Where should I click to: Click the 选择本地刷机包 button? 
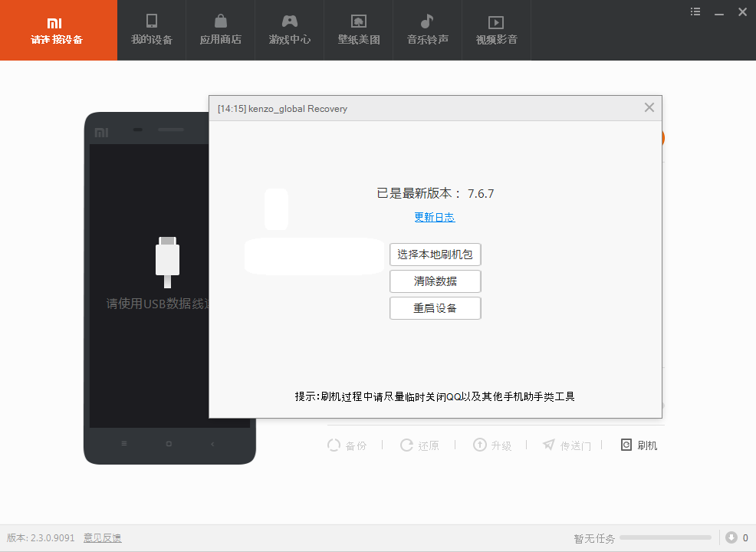tap(435, 255)
